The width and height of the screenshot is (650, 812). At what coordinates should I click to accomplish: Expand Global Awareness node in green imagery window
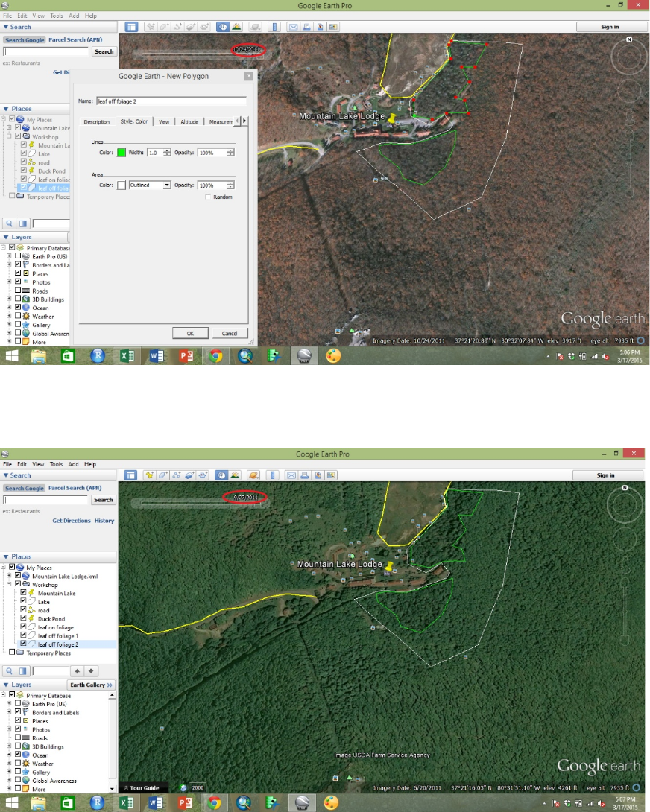(9, 780)
